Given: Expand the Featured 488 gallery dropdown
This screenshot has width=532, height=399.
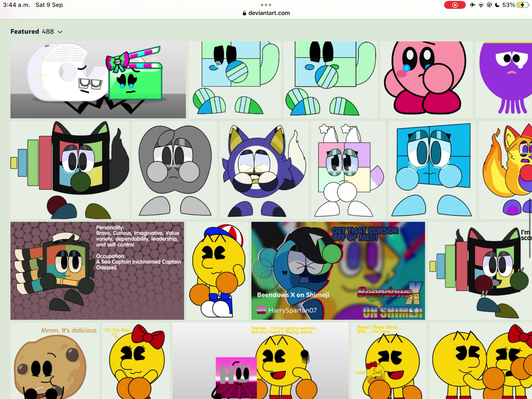Looking at the screenshot, I should click(x=60, y=32).
